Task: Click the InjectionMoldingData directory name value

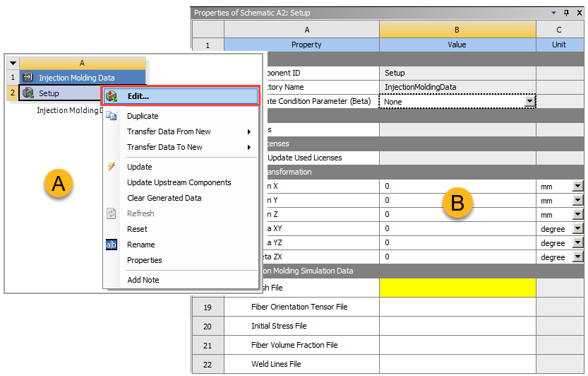Action: (457, 87)
